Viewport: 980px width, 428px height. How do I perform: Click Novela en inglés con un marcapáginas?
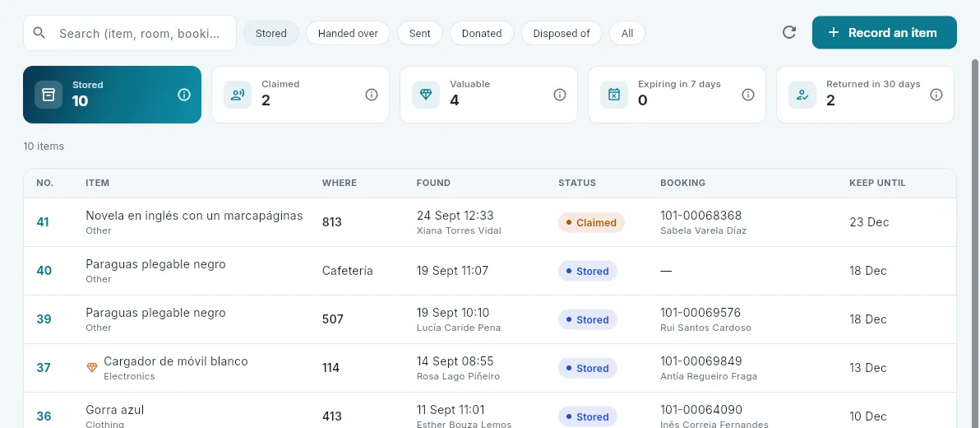(x=194, y=216)
